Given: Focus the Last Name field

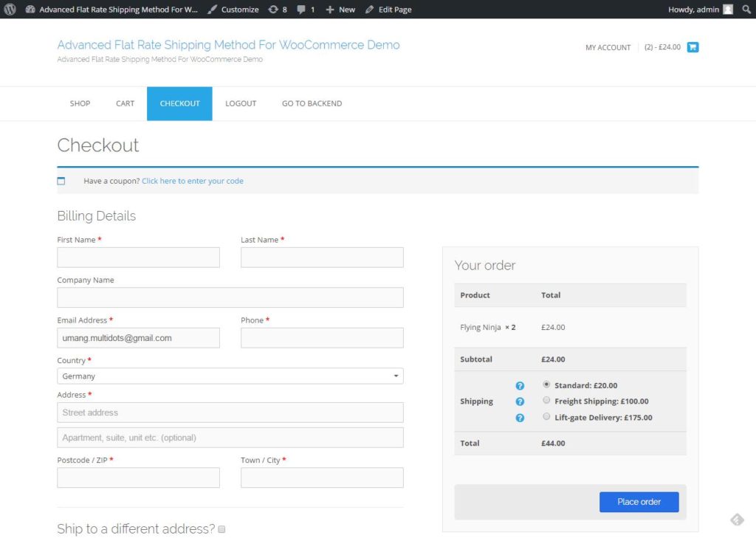Looking at the screenshot, I should coord(322,258).
